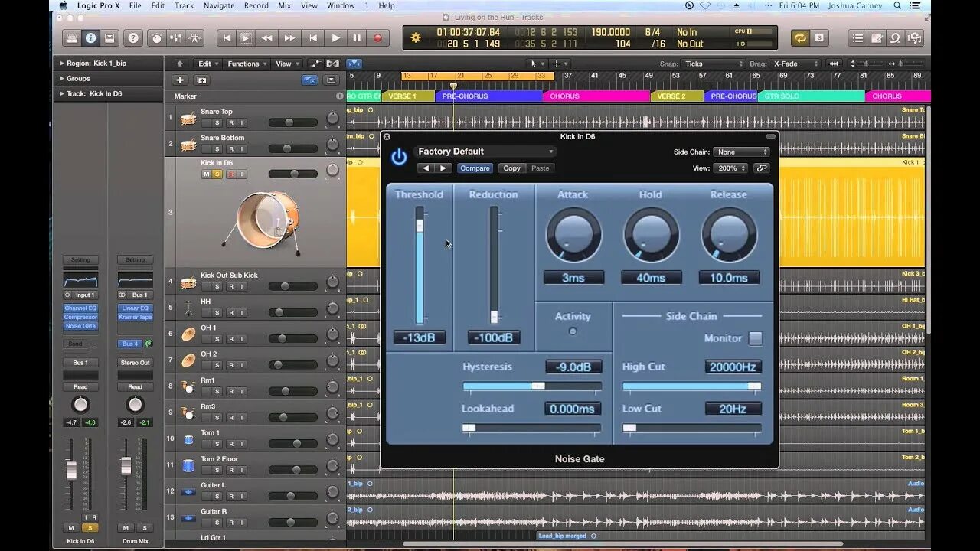
Task: Click the Pause button
Action: (357, 37)
